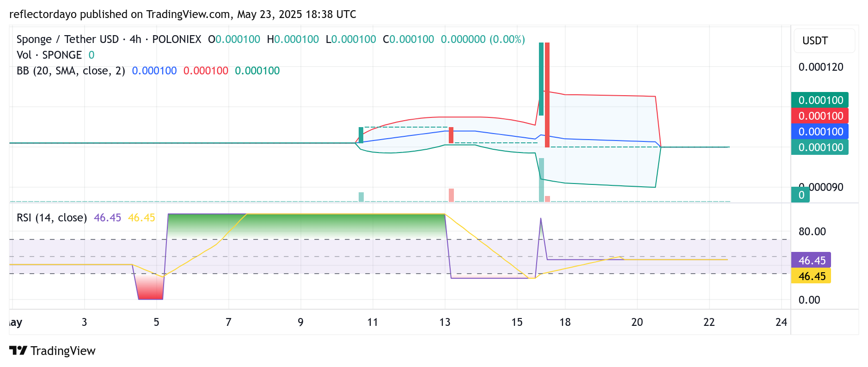This screenshot has height=367, width=868.
Task: Click the date label 11 on time axis
Action: pos(373,322)
